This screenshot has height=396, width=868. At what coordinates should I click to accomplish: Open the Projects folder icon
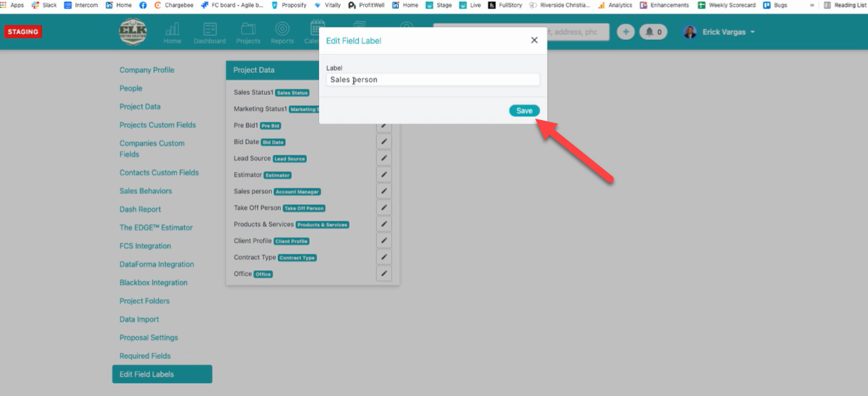click(248, 32)
